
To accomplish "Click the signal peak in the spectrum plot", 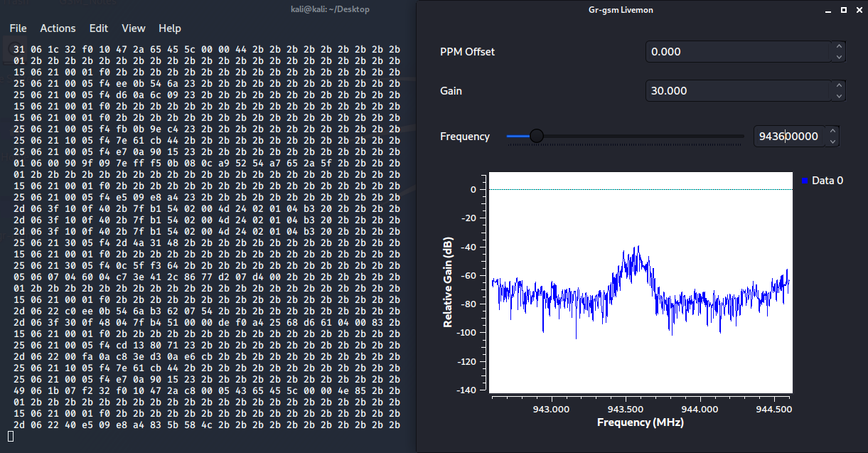I will 638,250.
